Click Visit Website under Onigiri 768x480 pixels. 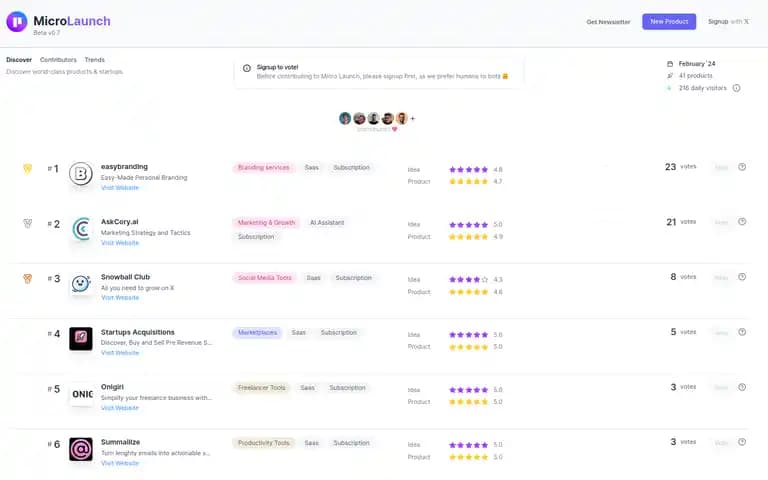pyautogui.click(x=120, y=408)
